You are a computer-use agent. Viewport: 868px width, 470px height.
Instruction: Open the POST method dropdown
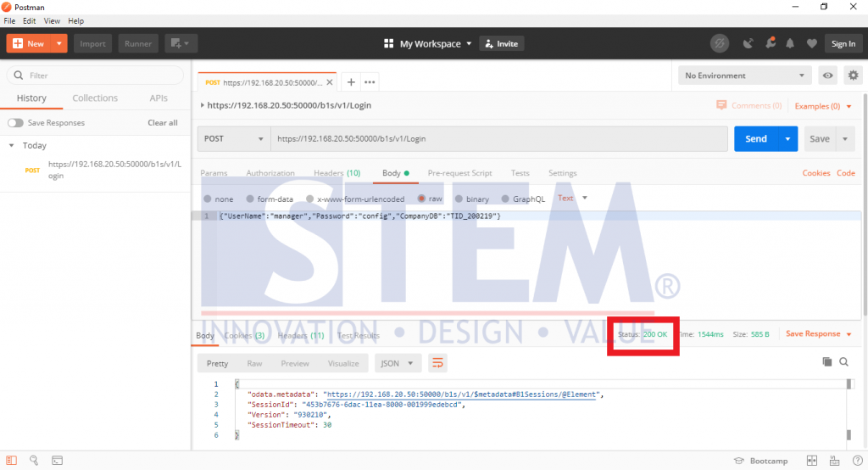point(234,139)
